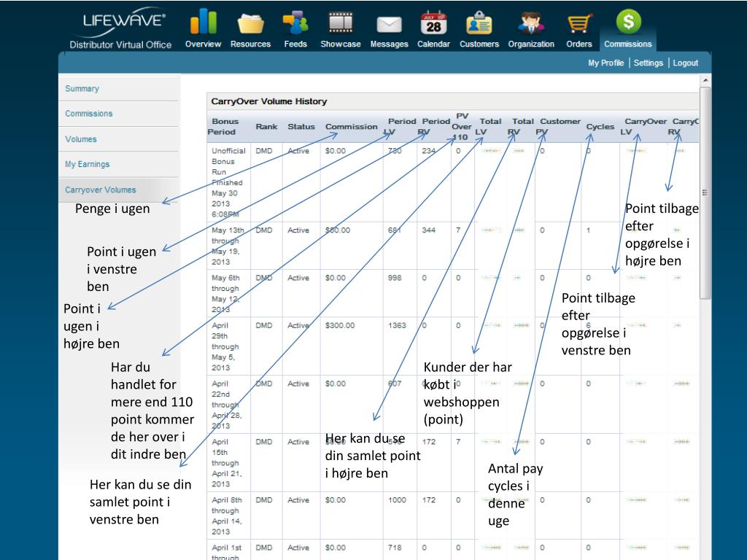Click Active status in the May 6th row
The image size is (747, 560).
coord(298,278)
